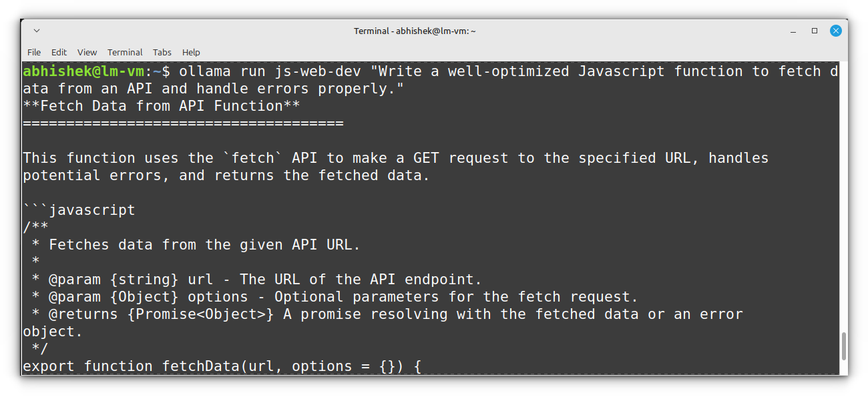Open the Edit menu

click(59, 52)
